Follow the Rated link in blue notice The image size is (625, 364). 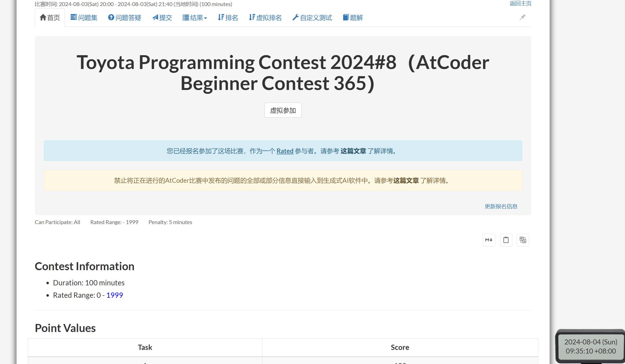(285, 151)
